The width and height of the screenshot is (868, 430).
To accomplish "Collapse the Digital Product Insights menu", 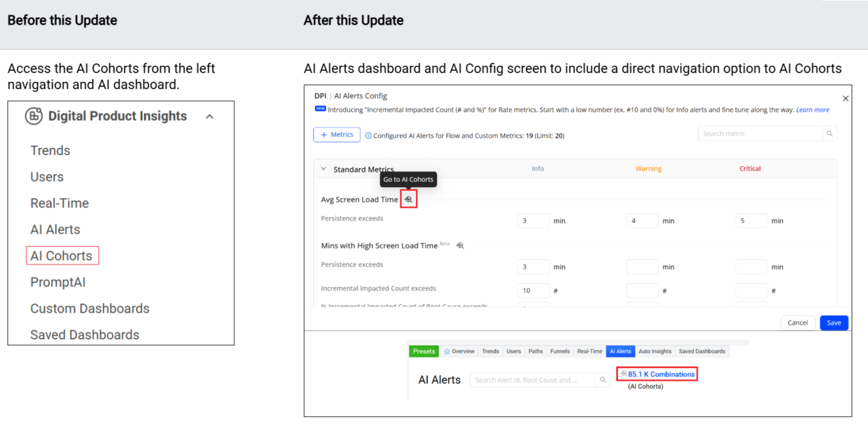I will [x=209, y=117].
